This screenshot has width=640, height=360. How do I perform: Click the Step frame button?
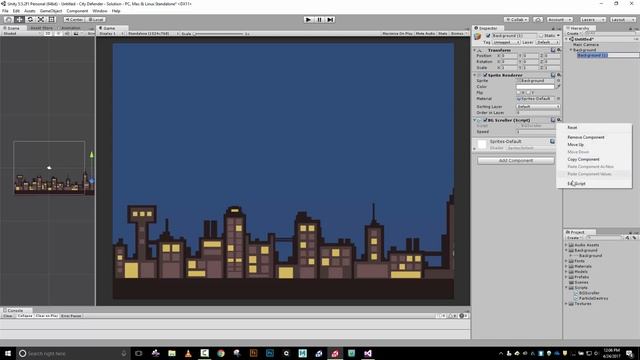click(x=331, y=20)
